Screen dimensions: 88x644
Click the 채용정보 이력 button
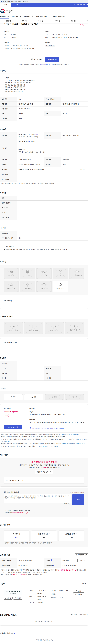tap(79, 595)
